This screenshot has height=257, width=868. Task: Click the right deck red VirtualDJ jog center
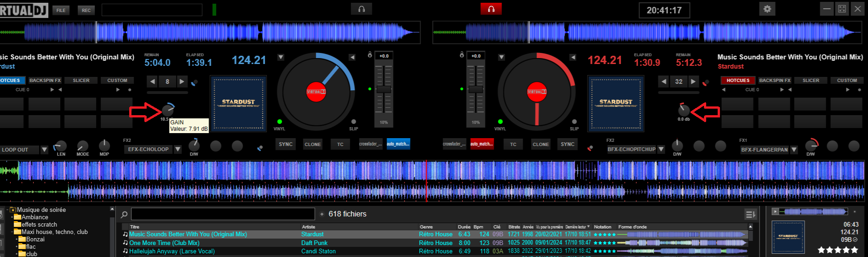pos(537,91)
